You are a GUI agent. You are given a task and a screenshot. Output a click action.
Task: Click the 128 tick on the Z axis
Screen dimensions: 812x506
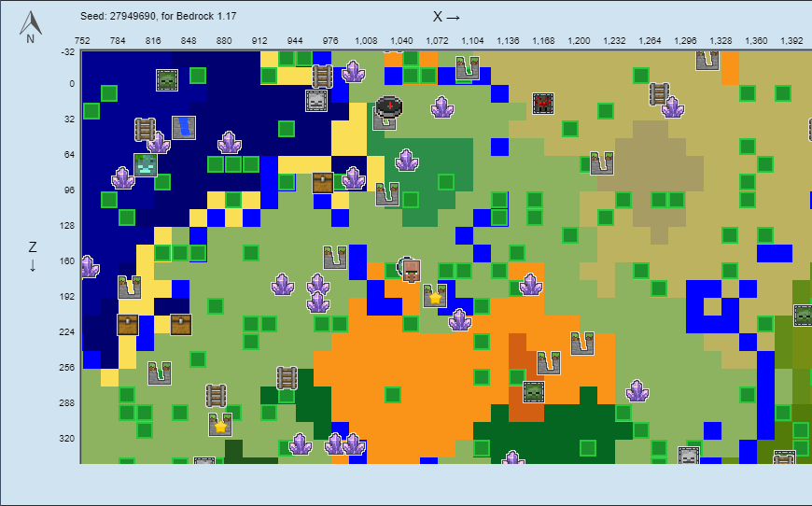(x=64, y=226)
